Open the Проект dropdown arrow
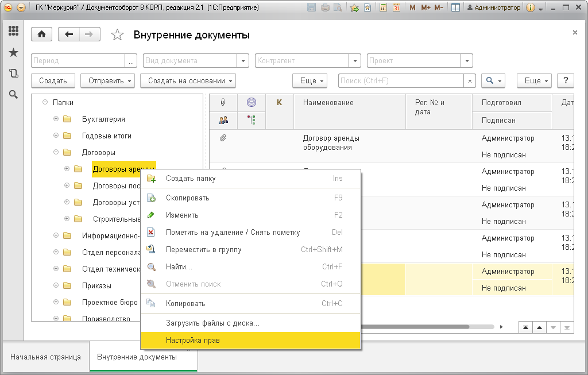588x375 pixels. tap(467, 61)
